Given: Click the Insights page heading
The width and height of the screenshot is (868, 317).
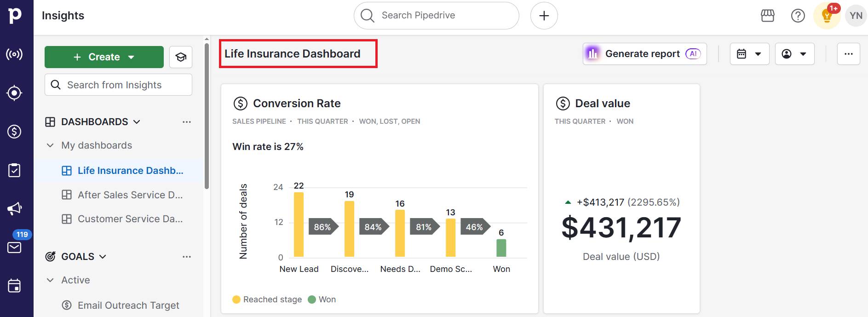Looking at the screenshot, I should click(63, 16).
